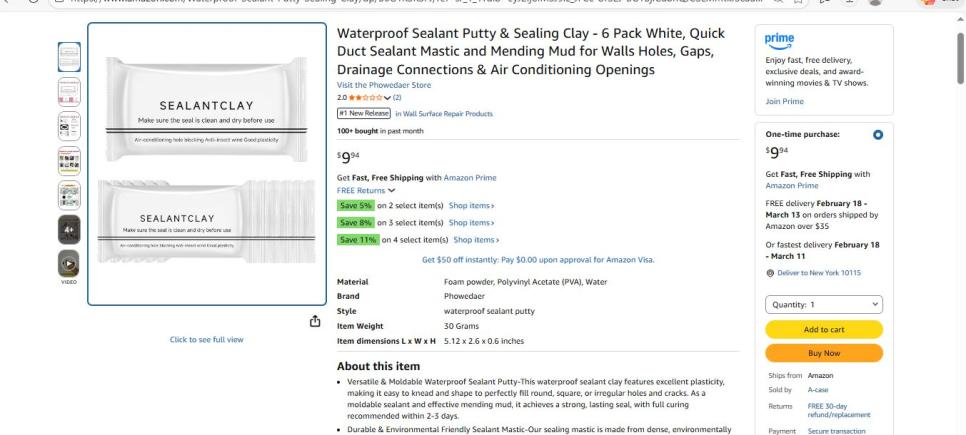Click Shop items for Save 11% offer
966x435 pixels.
[x=476, y=240]
